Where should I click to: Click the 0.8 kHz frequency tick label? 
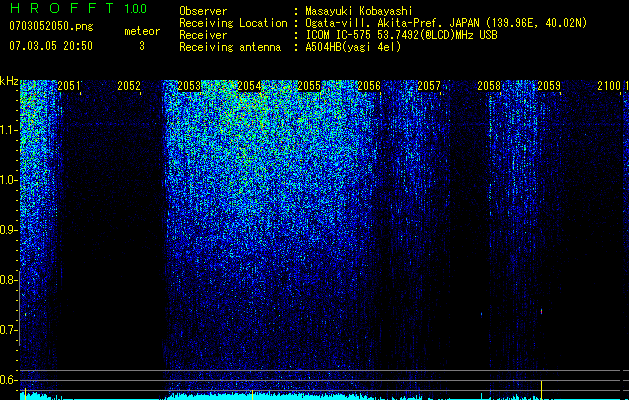(8, 280)
